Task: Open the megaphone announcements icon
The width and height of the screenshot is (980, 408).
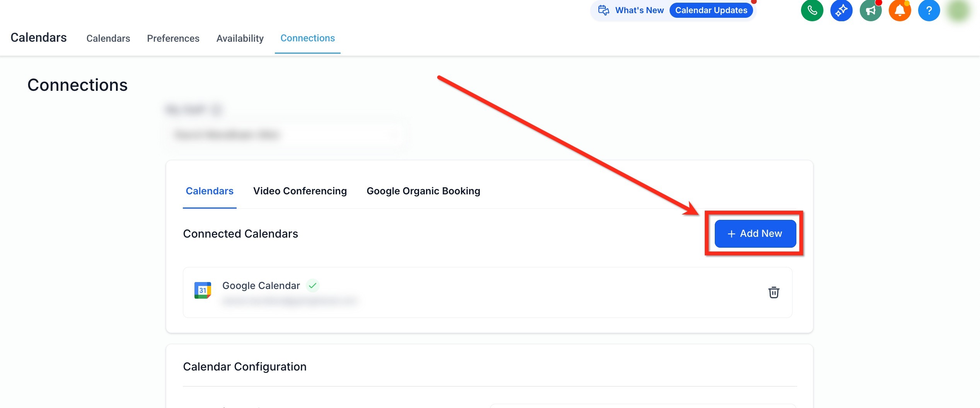Action: pyautogui.click(x=871, y=10)
